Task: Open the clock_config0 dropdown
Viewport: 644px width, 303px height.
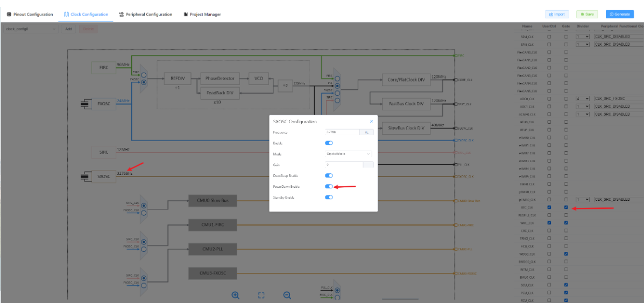Action: (x=31, y=29)
